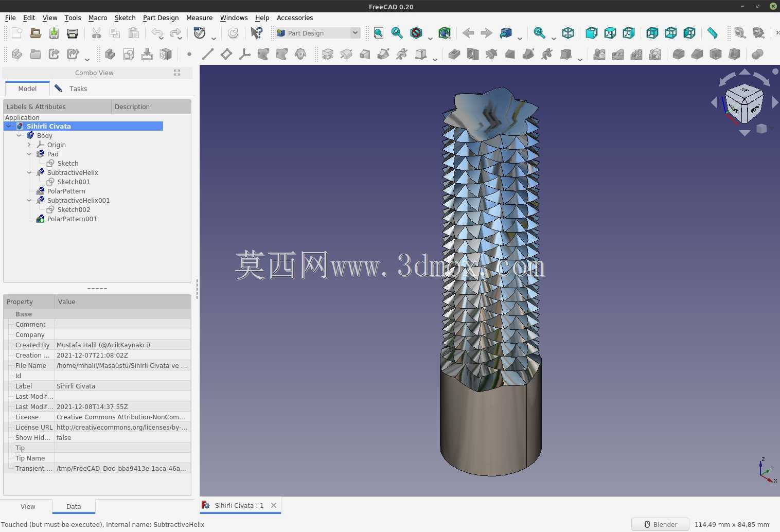
Task: Collapse the Body tree node
Action: click(x=19, y=136)
